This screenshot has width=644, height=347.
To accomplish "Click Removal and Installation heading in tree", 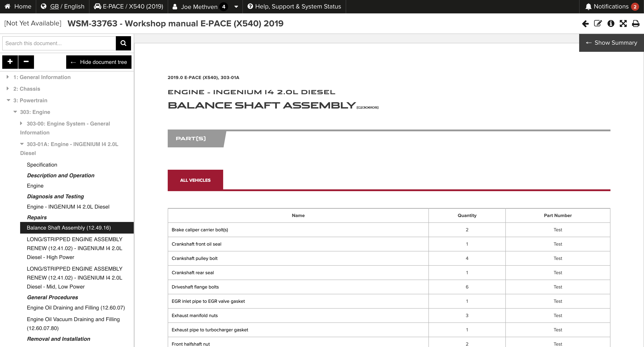I will 59,339.
